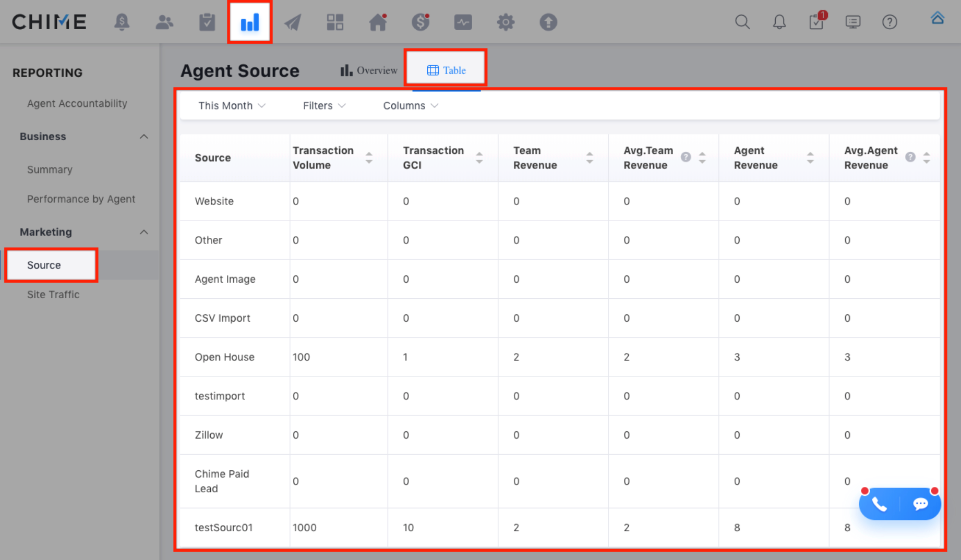Collapse the Marketing section
This screenshot has width=961, height=560.
144,232
